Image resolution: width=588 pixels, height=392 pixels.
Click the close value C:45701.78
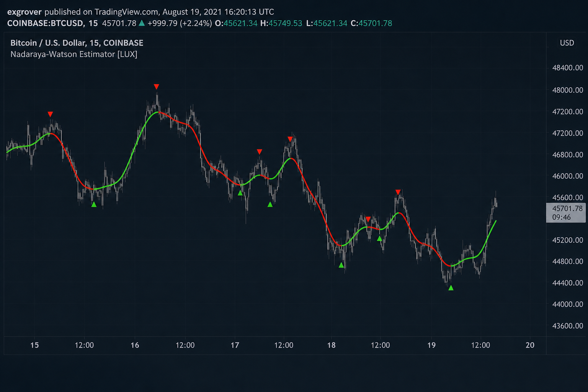click(x=371, y=23)
